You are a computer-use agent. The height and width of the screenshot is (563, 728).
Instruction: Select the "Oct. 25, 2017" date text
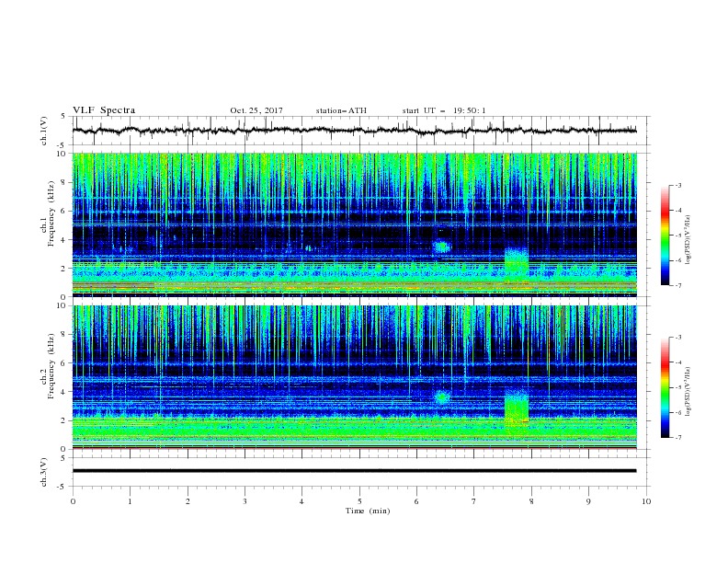click(256, 110)
